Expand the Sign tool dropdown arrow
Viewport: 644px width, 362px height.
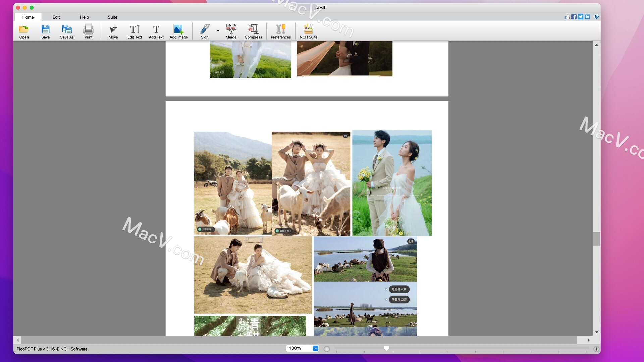pos(218,30)
